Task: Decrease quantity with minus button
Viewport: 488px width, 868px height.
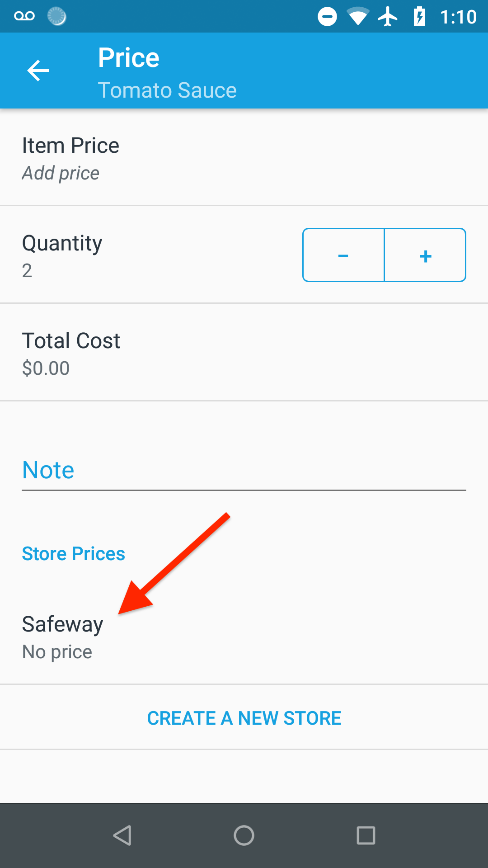Action: tap(343, 255)
